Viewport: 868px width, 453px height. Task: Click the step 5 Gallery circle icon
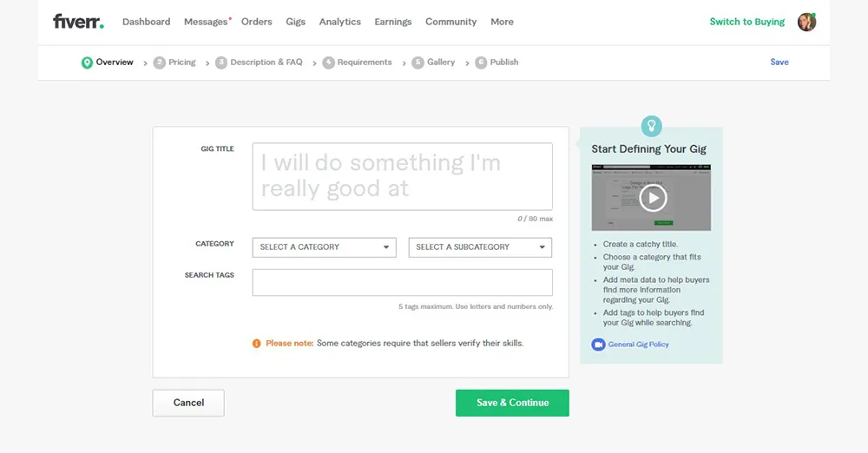[x=418, y=62]
